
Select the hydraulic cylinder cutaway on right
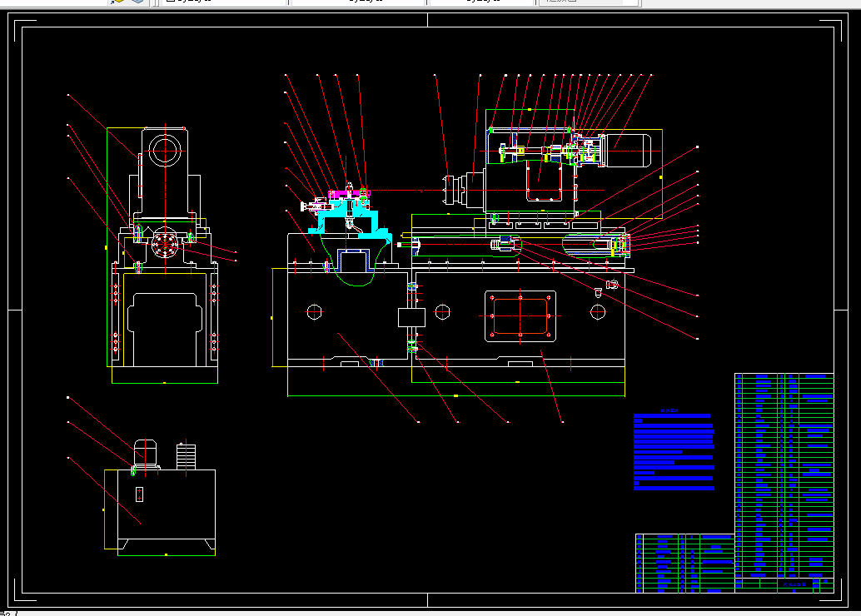pyautogui.click(x=595, y=245)
